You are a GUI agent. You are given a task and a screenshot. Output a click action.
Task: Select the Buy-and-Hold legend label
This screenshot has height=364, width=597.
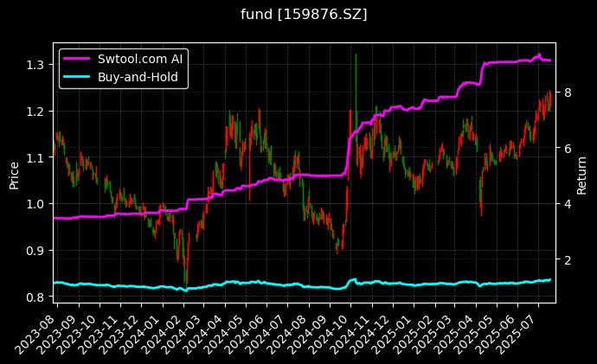click(138, 76)
